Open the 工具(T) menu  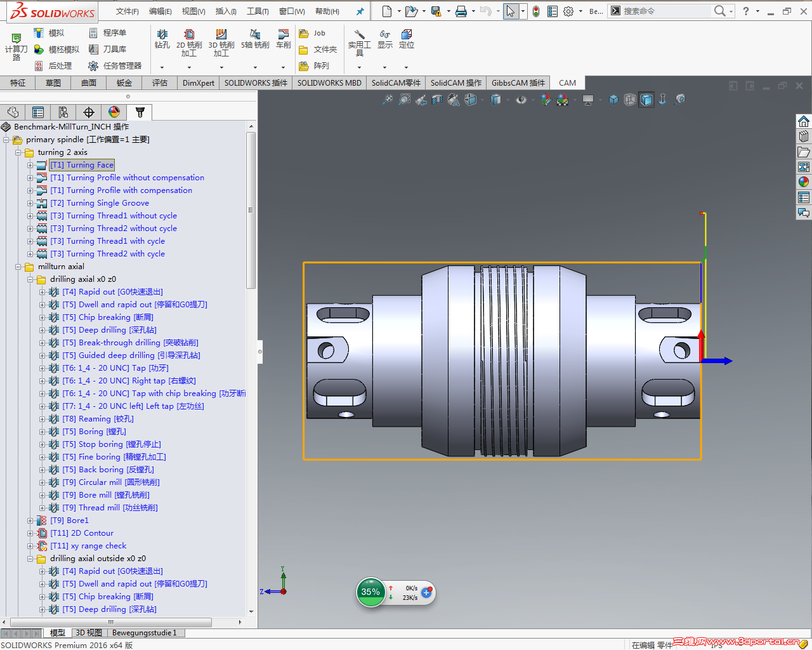pos(258,11)
